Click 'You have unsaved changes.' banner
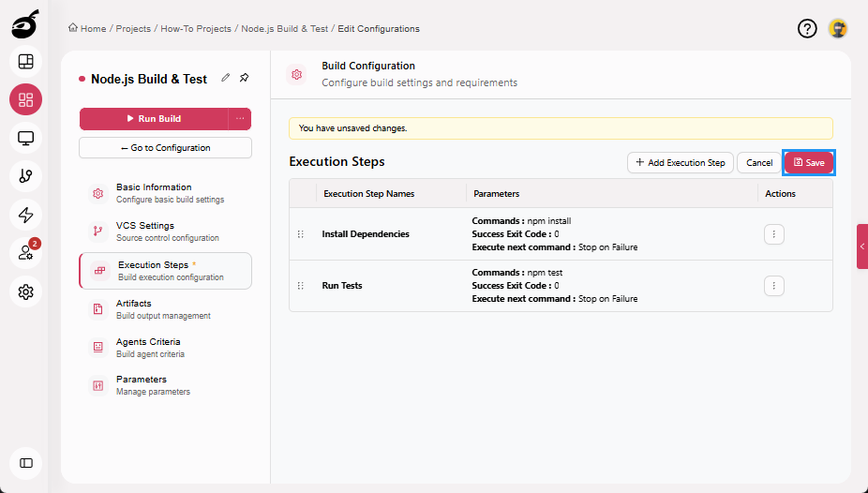 [561, 128]
